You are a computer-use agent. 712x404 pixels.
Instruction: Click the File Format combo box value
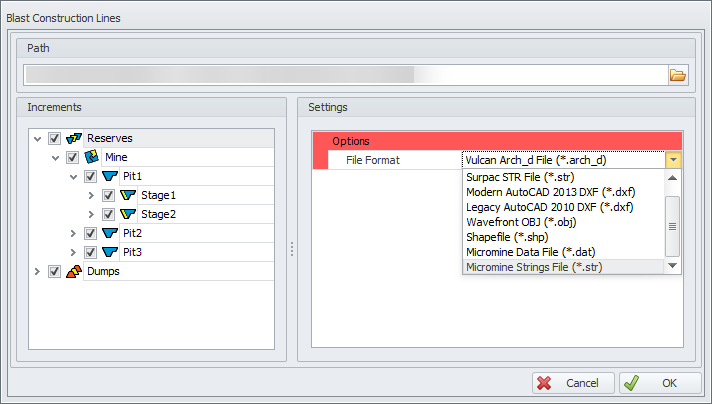tap(564, 160)
